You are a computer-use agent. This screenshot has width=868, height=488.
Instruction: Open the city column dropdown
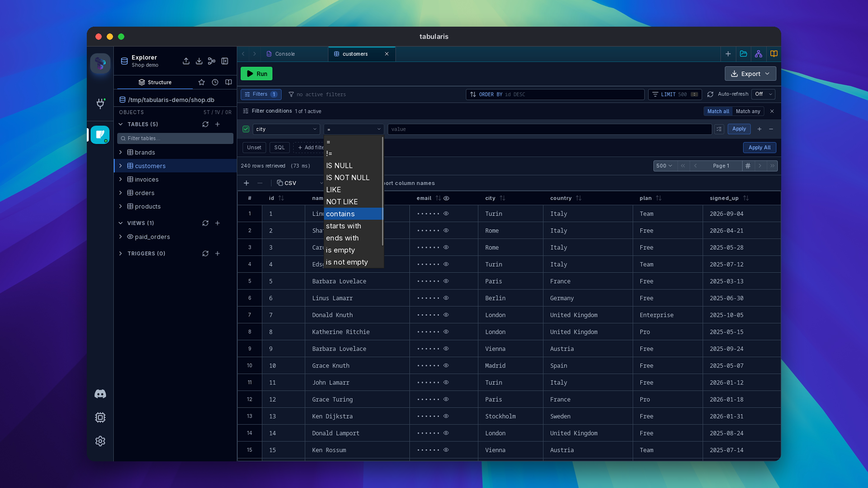click(286, 129)
